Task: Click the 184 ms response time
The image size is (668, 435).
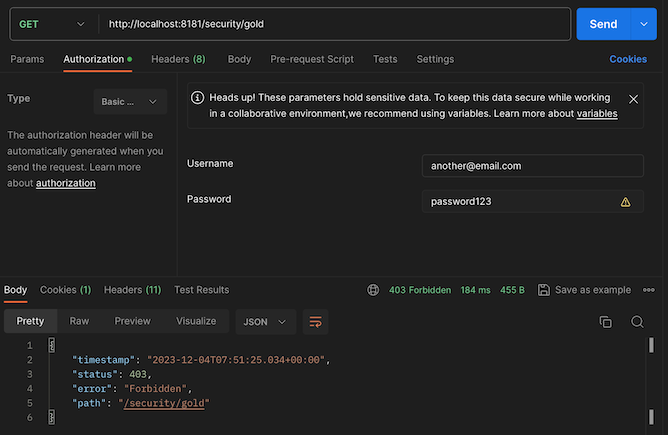Action: (475, 290)
